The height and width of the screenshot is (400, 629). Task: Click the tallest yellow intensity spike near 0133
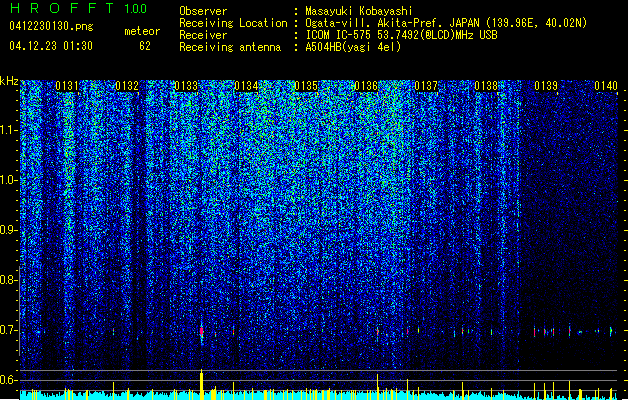pyautogui.click(x=201, y=384)
